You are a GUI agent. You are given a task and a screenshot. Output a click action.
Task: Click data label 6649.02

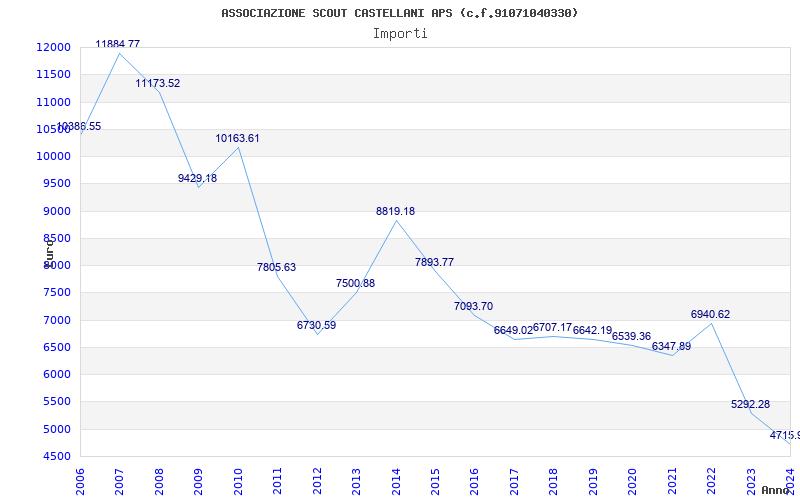(513, 331)
